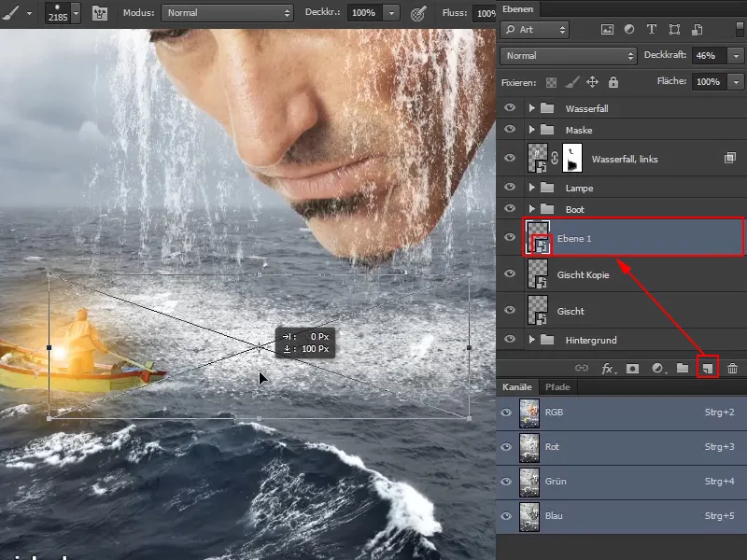Create a new group folder icon
This screenshot has height=560, width=747.
(683, 368)
